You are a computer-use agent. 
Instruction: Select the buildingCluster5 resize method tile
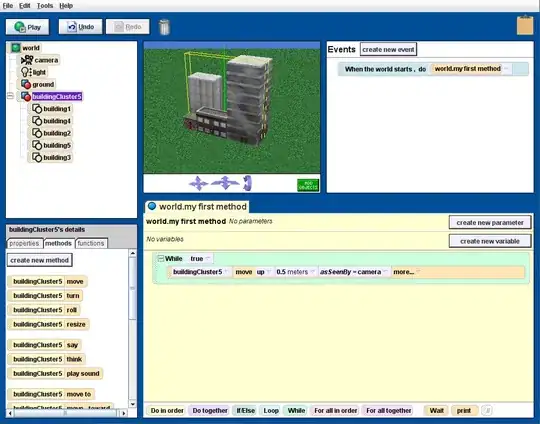point(49,324)
